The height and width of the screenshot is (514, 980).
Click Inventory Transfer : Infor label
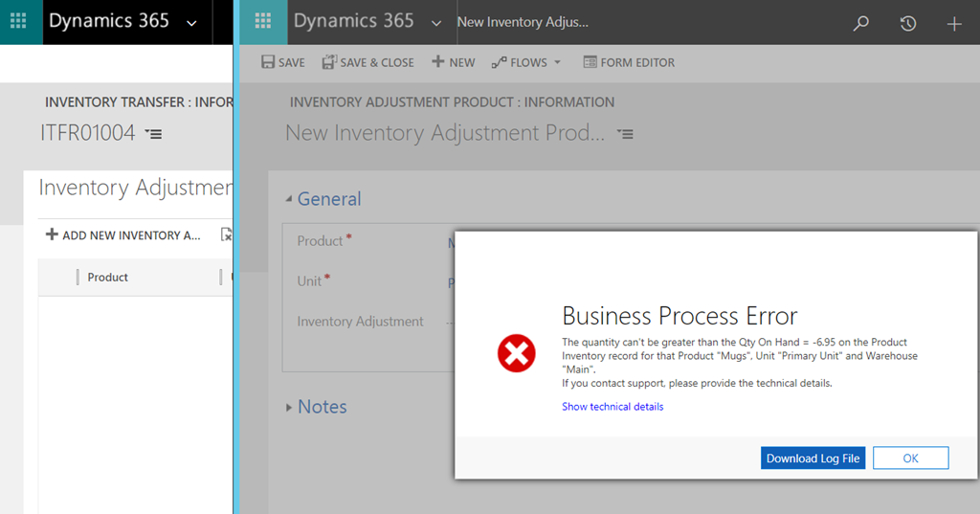pos(138,101)
